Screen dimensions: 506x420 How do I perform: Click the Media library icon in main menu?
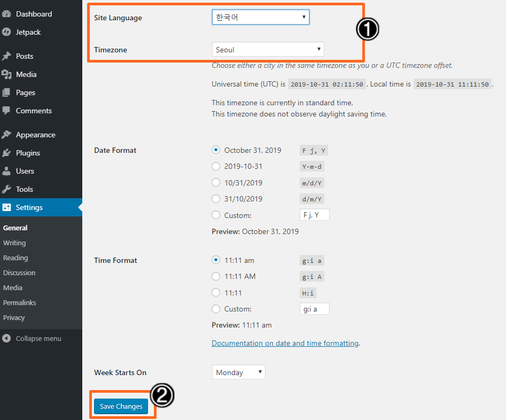(x=6, y=74)
